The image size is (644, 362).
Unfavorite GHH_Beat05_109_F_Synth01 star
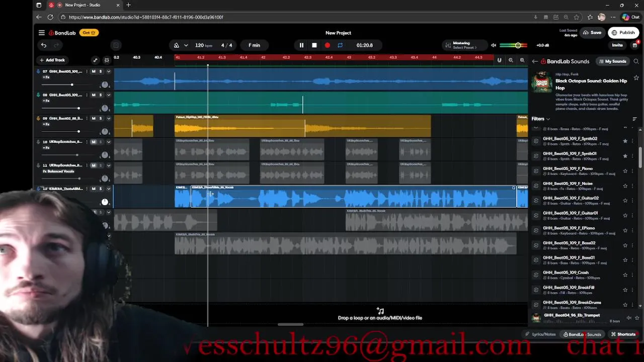click(625, 156)
